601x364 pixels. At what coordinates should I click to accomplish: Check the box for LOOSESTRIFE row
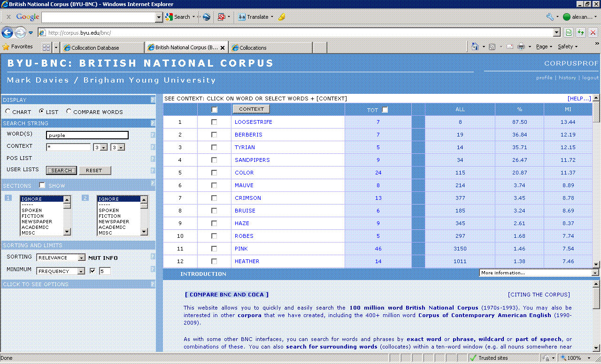tap(214, 122)
